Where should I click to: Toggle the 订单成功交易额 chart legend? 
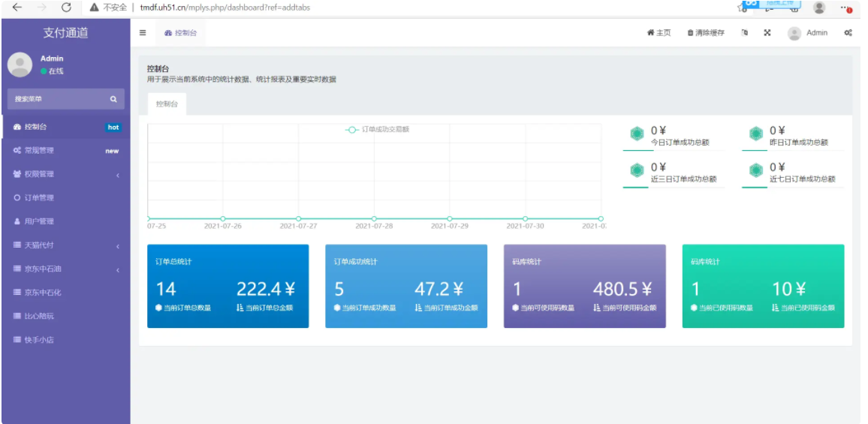click(x=378, y=129)
